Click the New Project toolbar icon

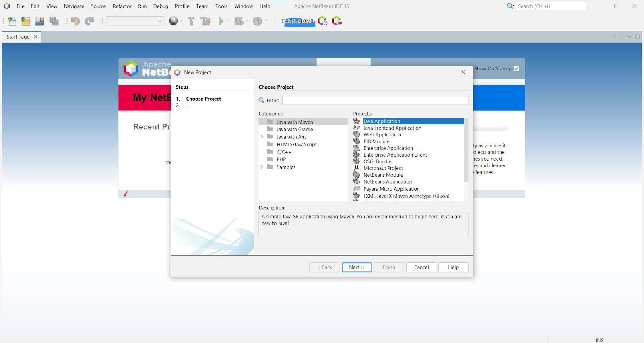[25, 21]
